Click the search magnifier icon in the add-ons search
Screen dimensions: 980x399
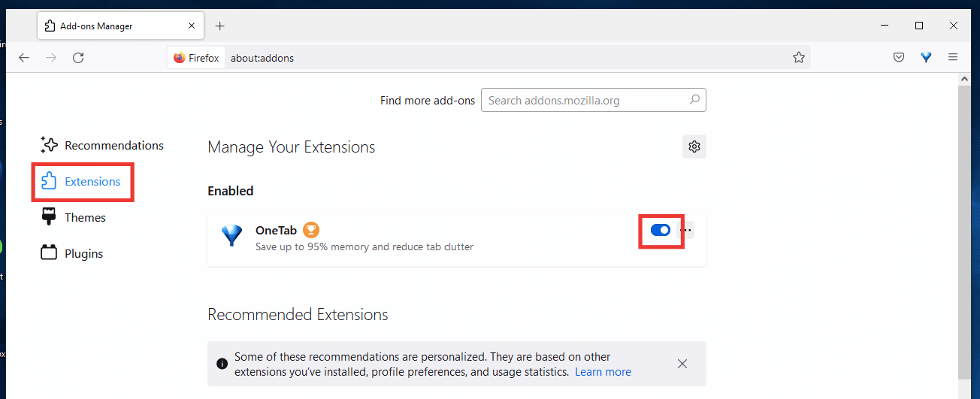point(695,99)
